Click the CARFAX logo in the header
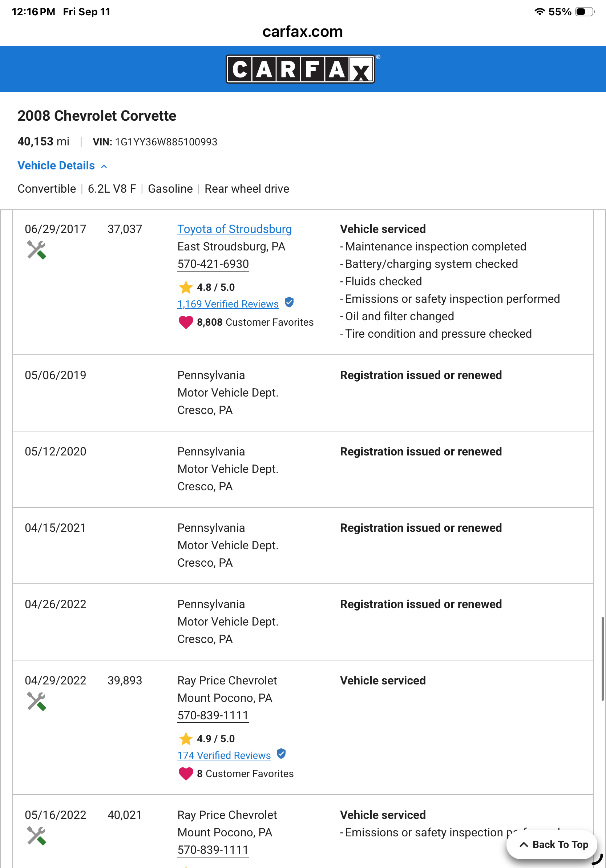 300,69
